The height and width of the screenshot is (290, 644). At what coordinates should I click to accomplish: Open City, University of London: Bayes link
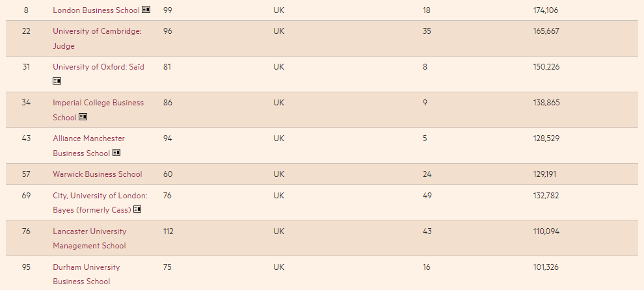[x=100, y=202]
